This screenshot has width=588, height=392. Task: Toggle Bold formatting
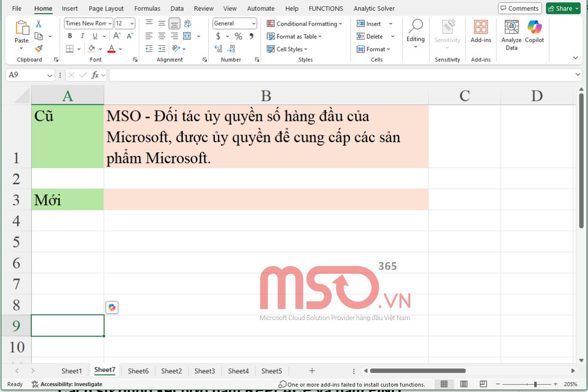click(70, 36)
